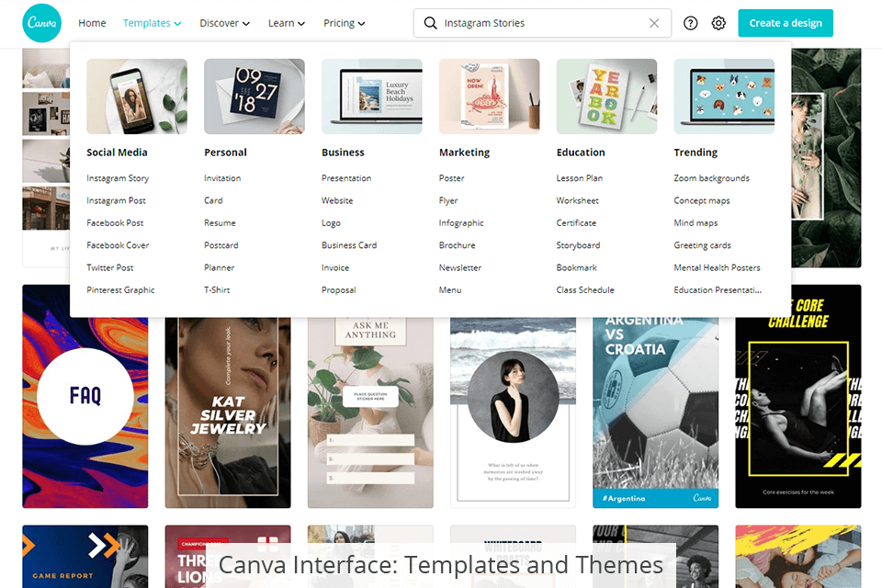Pick Zoom backgrounds under Trending

[711, 178]
